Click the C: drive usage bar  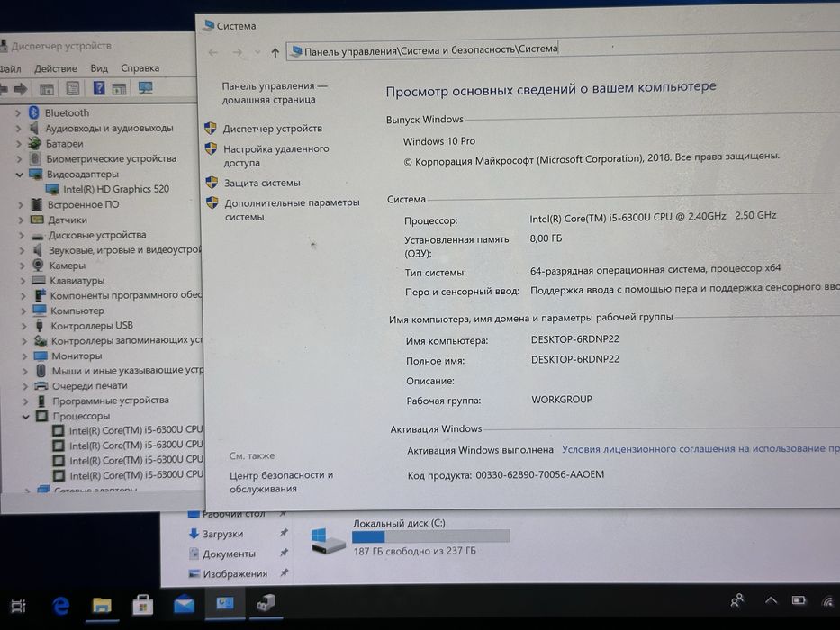coord(430,535)
